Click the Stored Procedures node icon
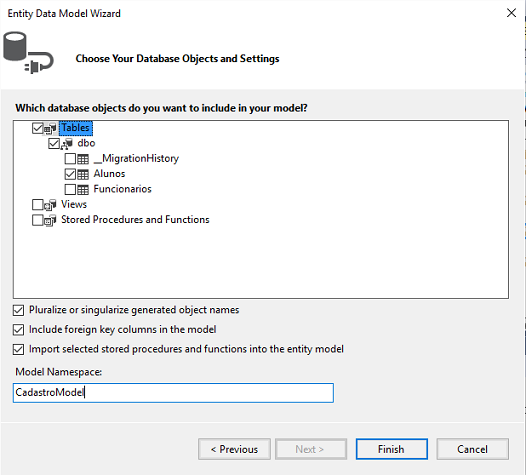This screenshot has height=475, width=526. [x=50, y=220]
